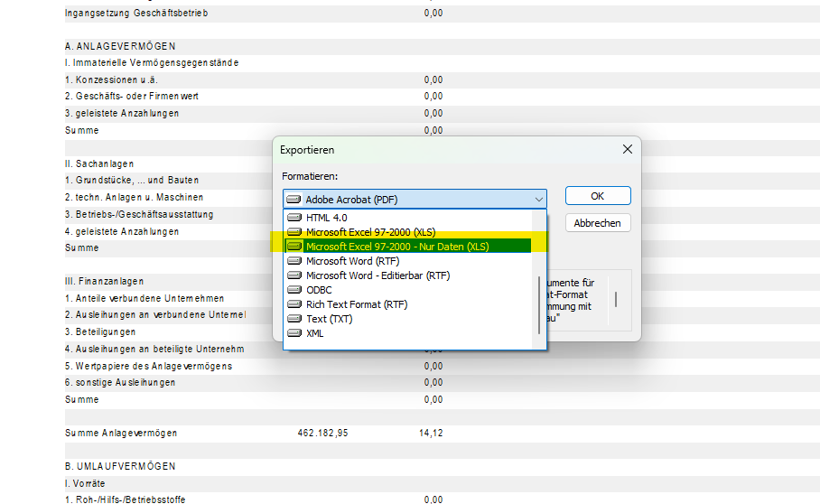Click the icon next to Rich Text Format (RTF)
Viewport: 820px width, 504px height.
(294, 304)
